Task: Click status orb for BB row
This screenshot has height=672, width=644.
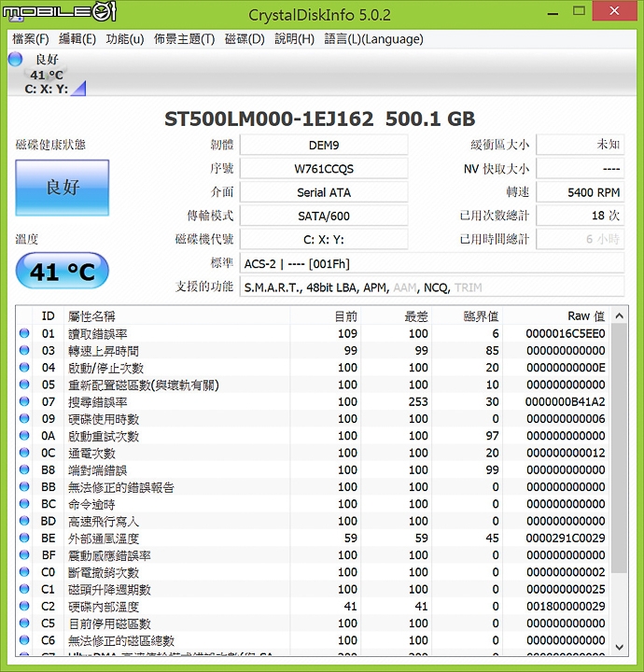Action: [24, 486]
